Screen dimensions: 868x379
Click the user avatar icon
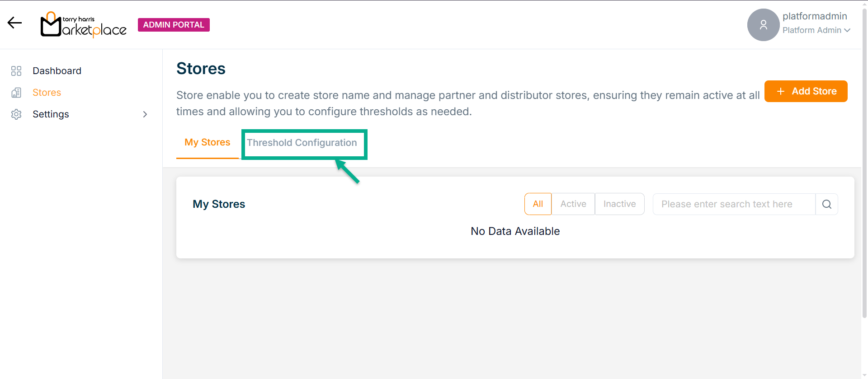pos(763,25)
